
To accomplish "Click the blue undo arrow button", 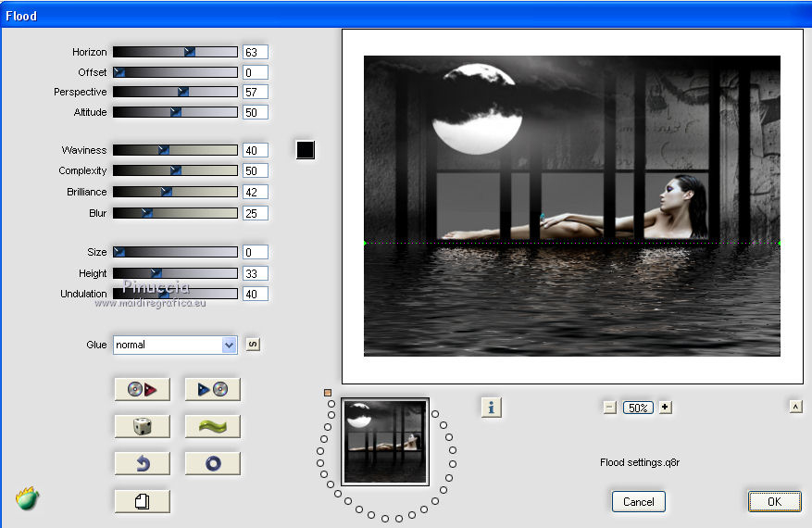I will [142, 463].
